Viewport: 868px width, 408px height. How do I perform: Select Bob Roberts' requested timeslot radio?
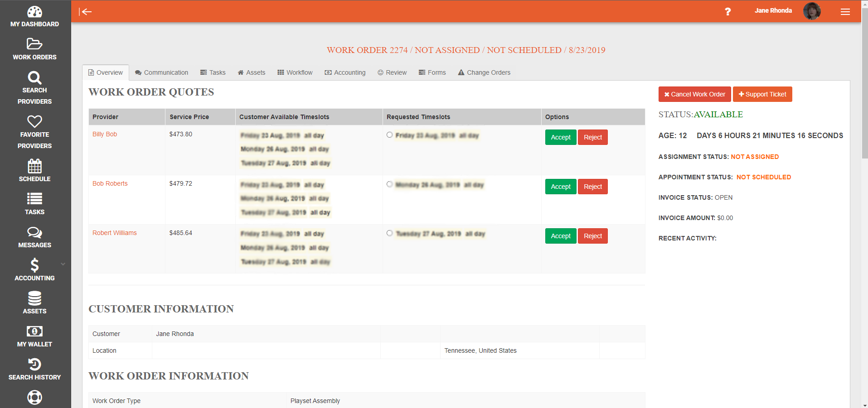(x=390, y=184)
